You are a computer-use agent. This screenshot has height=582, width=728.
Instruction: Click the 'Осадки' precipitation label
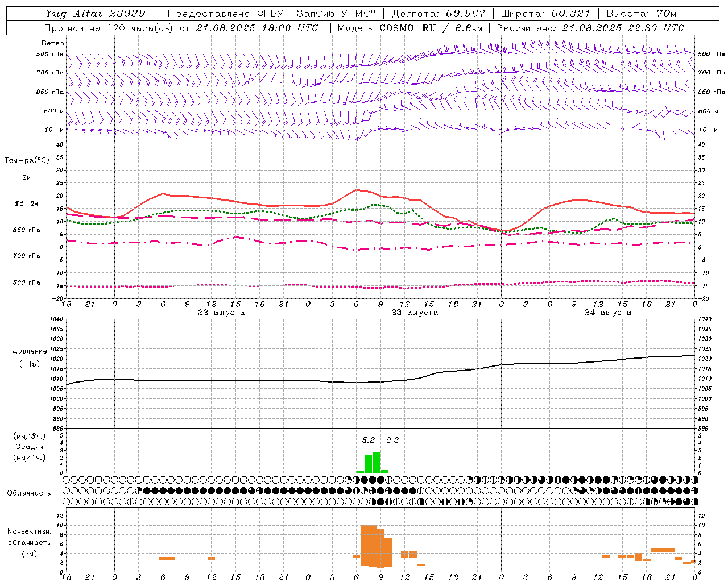click(x=30, y=447)
